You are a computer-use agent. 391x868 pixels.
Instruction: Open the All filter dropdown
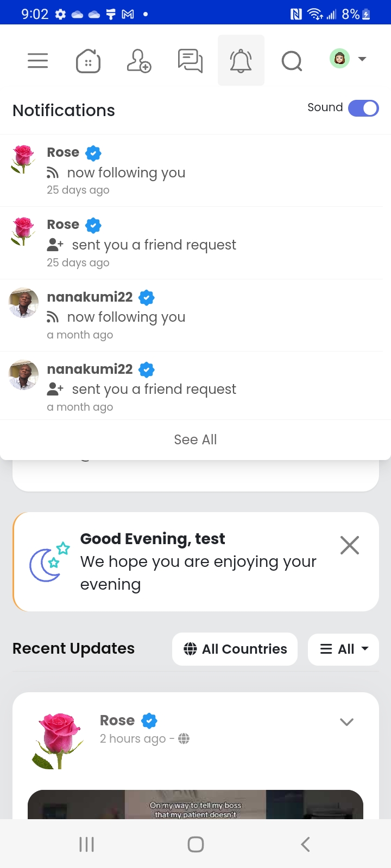click(x=343, y=649)
